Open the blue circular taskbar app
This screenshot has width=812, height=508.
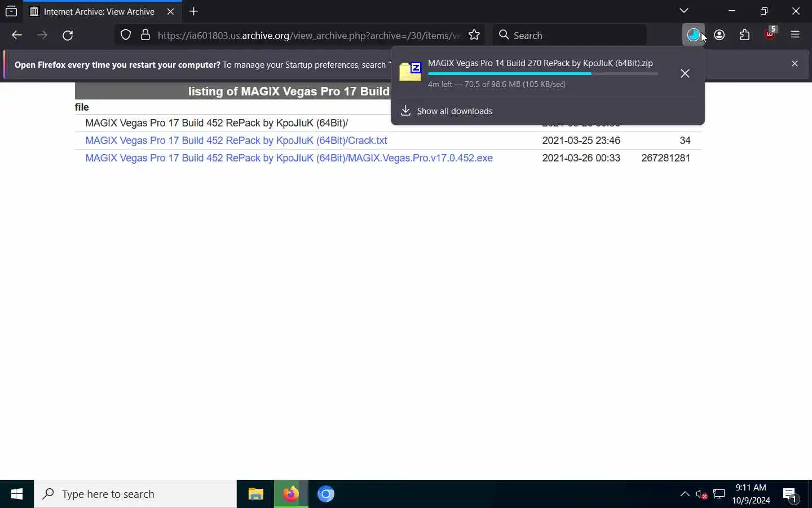click(326, 494)
